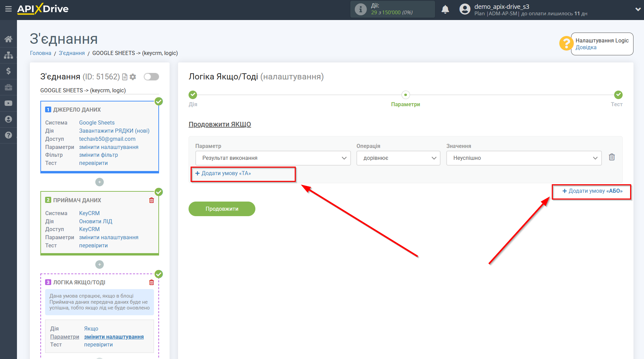Image resolution: width=644 pixels, height=359 pixels.
Task: Click Якщо action link in logic block
Action: tap(91, 328)
